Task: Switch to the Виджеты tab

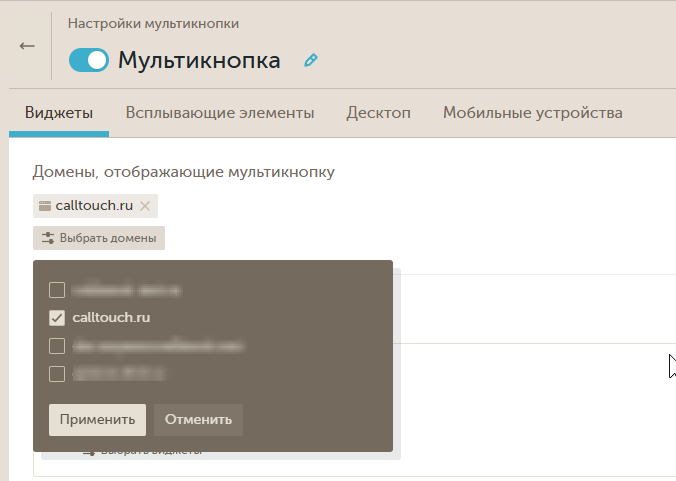Action: [x=59, y=113]
